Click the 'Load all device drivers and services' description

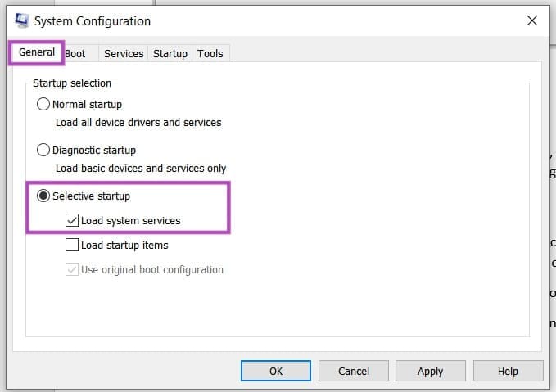(x=138, y=123)
